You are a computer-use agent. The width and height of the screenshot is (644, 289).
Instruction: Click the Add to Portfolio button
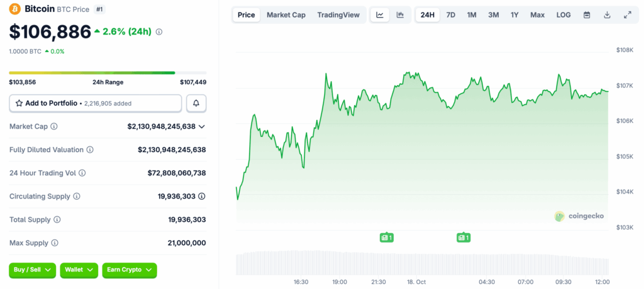coord(96,104)
